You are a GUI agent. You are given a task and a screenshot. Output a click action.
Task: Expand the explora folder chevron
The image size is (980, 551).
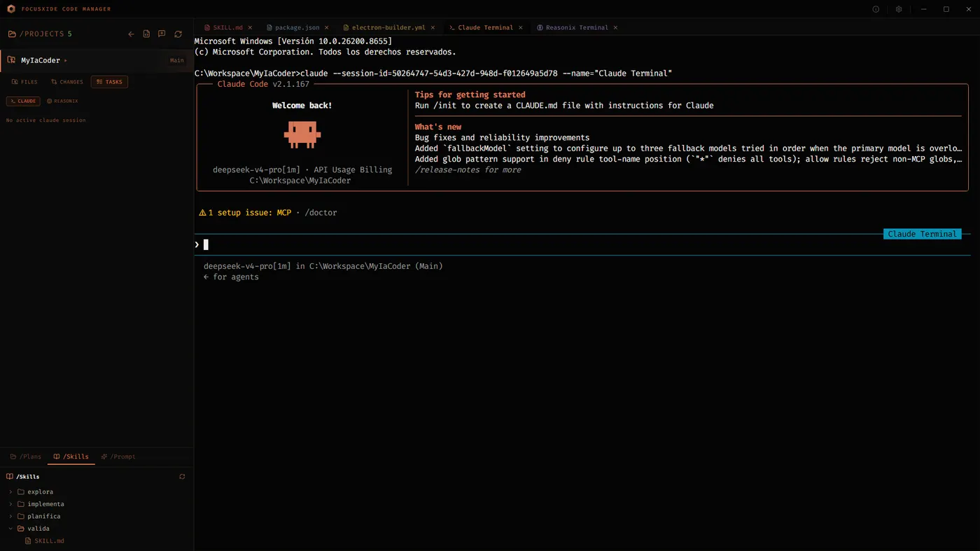point(10,492)
